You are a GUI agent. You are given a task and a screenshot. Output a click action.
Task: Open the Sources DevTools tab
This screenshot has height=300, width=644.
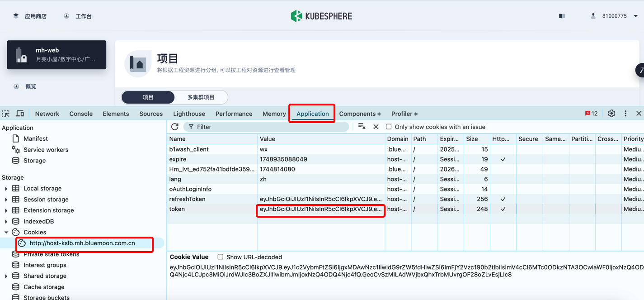[x=151, y=114]
